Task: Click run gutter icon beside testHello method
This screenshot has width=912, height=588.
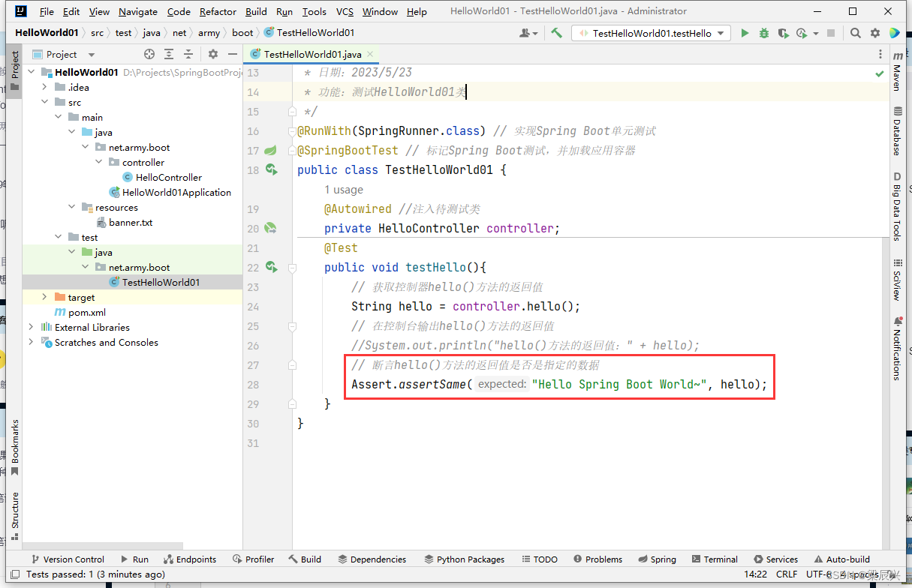Action: pos(272,268)
